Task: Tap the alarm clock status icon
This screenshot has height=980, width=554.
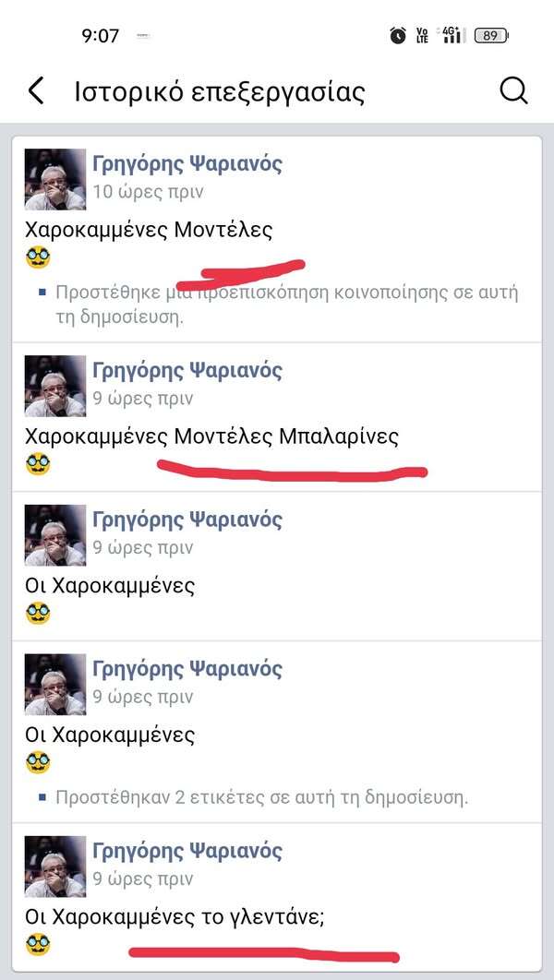Action: pos(398,36)
